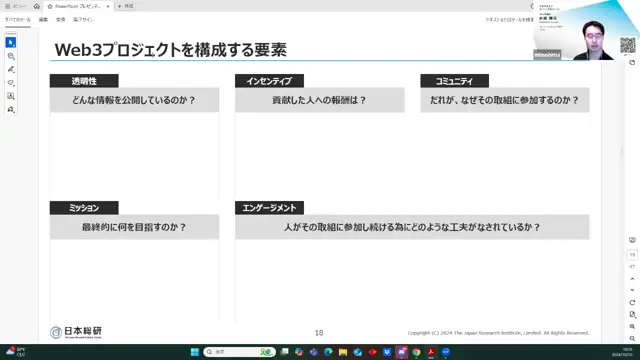Click the find text or tools field
Screen dimensions: 640x360
click(x=509, y=20)
